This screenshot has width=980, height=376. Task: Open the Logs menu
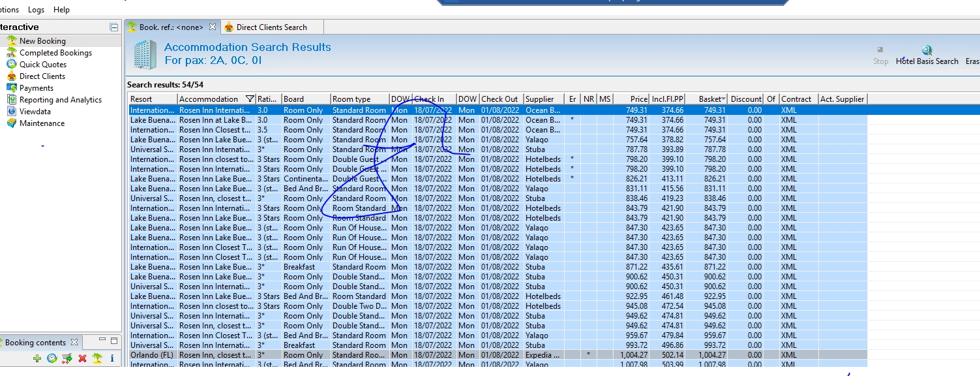coord(36,10)
